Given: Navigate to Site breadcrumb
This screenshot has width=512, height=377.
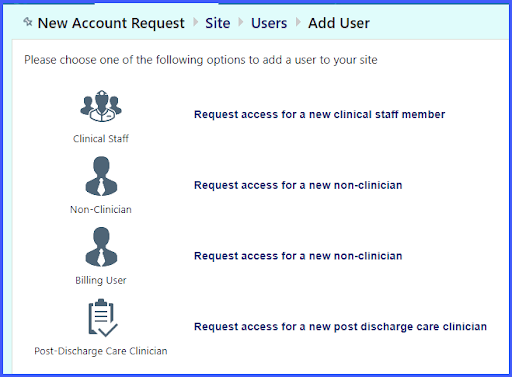Looking at the screenshot, I should [x=218, y=23].
